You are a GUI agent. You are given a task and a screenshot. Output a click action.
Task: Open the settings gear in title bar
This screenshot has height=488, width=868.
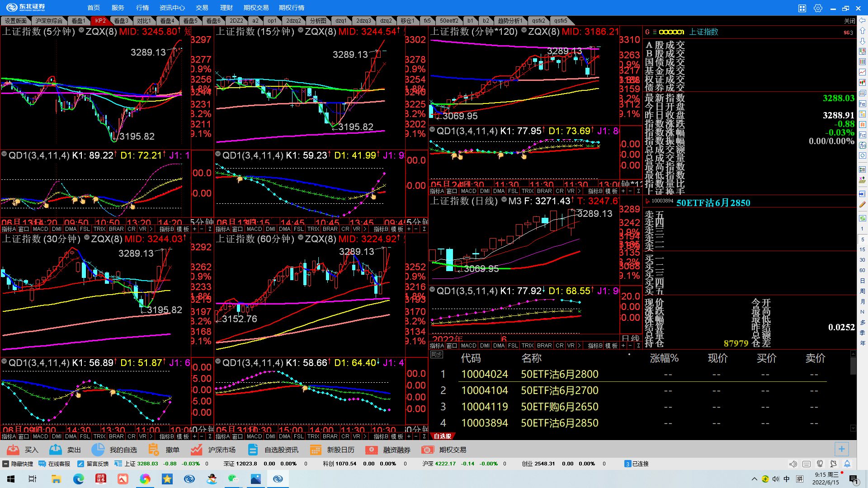tap(818, 8)
